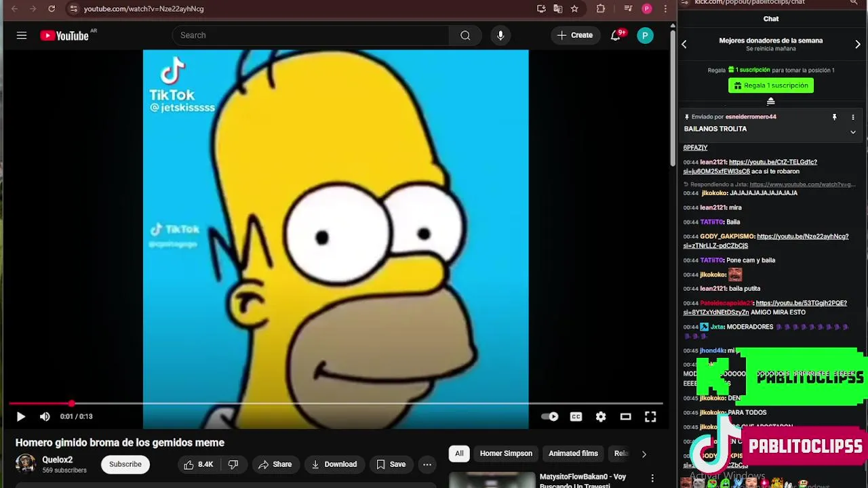Download the video
Screen dimensions: 868x488
(334, 464)
